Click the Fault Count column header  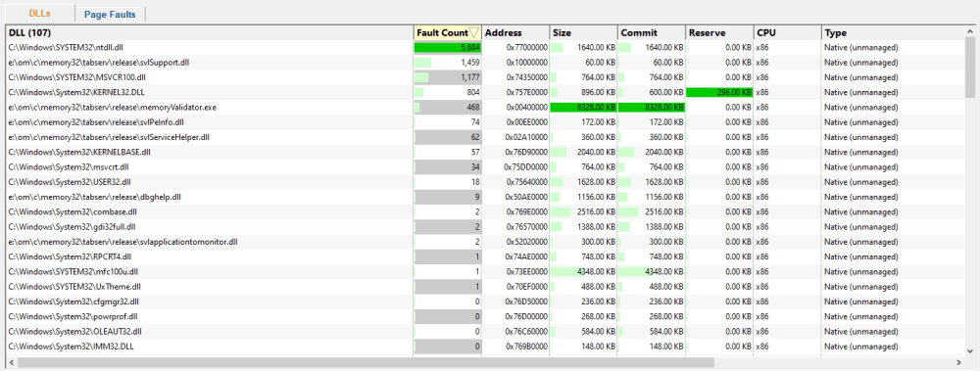coord(448,33)
